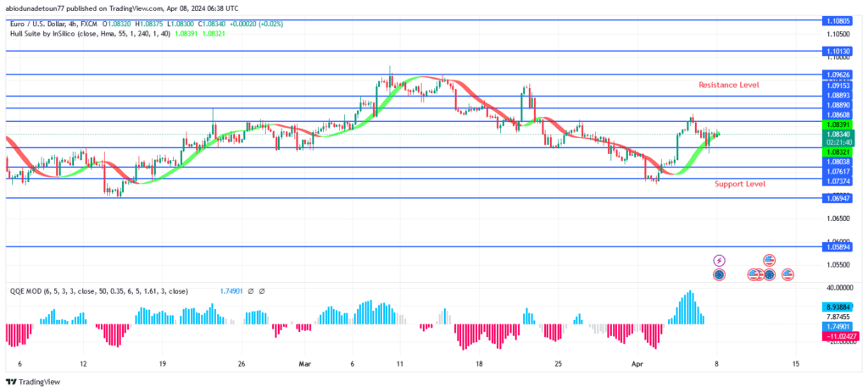The height and width of the screenshot is (392, 868).
Task: Open the rightmost US flag event icon
Action: [787, 274]
